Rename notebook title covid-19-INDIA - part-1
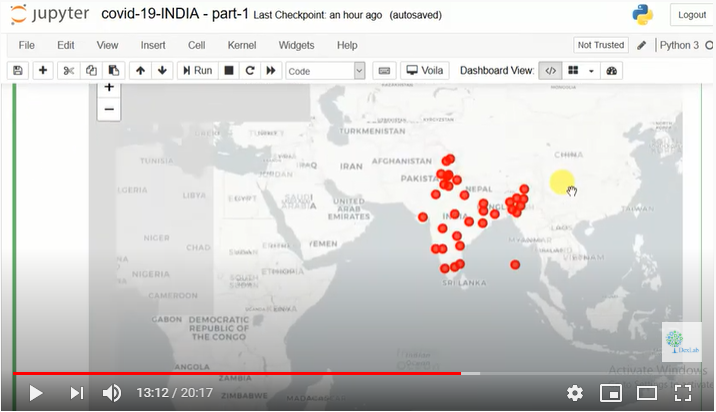This screenshot has height=412, width=716. click(x=175, y=14)
